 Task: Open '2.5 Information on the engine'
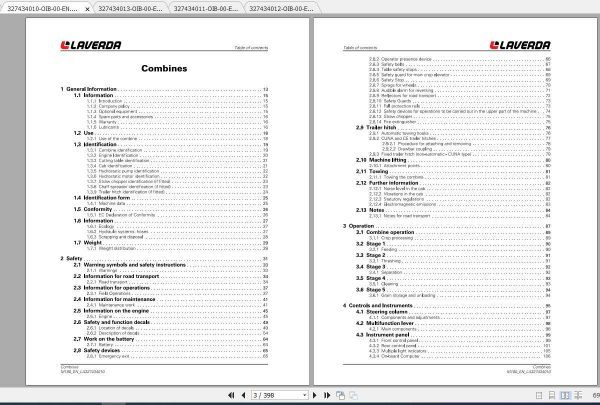pos(171,310)
